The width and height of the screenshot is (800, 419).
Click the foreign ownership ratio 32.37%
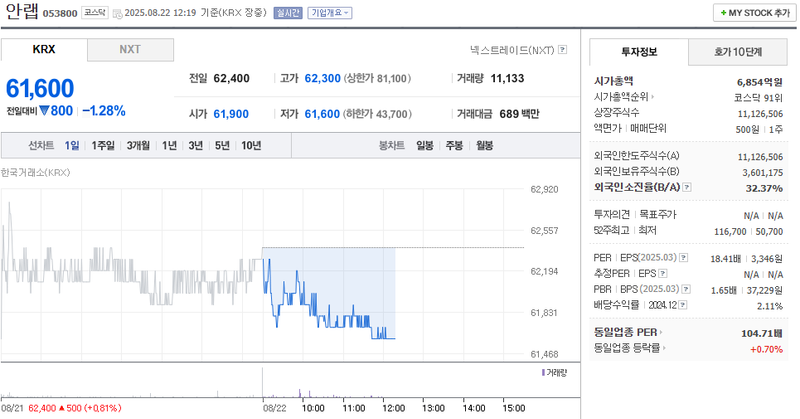(x=764, y=188)
